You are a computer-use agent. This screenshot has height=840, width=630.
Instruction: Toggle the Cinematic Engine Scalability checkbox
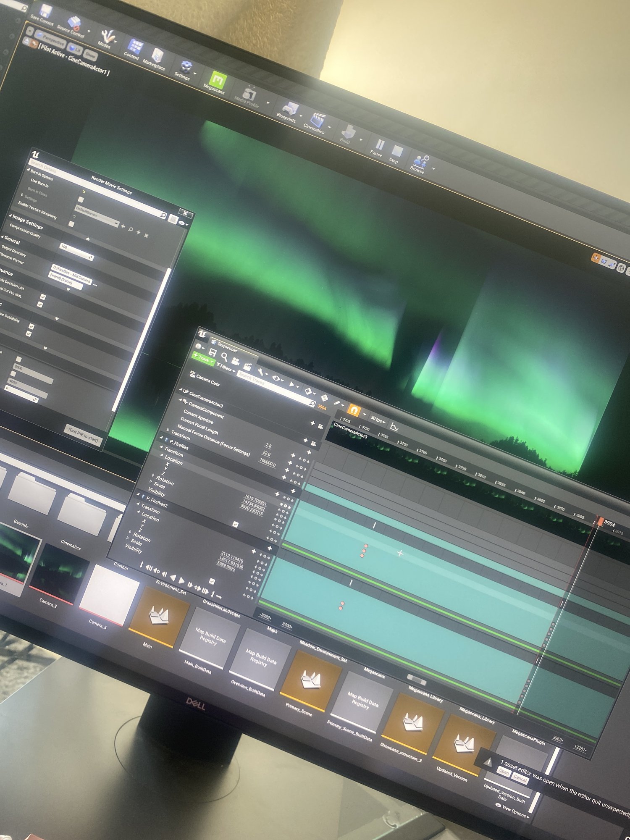click(x=31, y=326)
